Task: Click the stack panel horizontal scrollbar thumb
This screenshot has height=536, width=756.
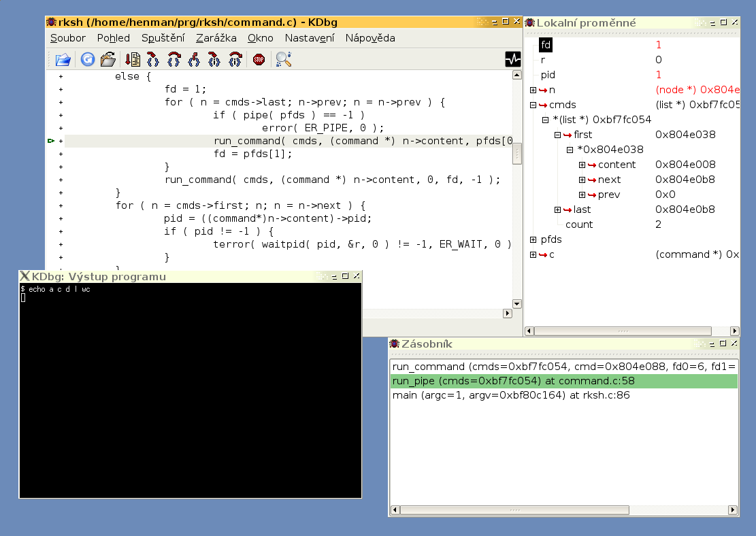Action: [514, 510]
